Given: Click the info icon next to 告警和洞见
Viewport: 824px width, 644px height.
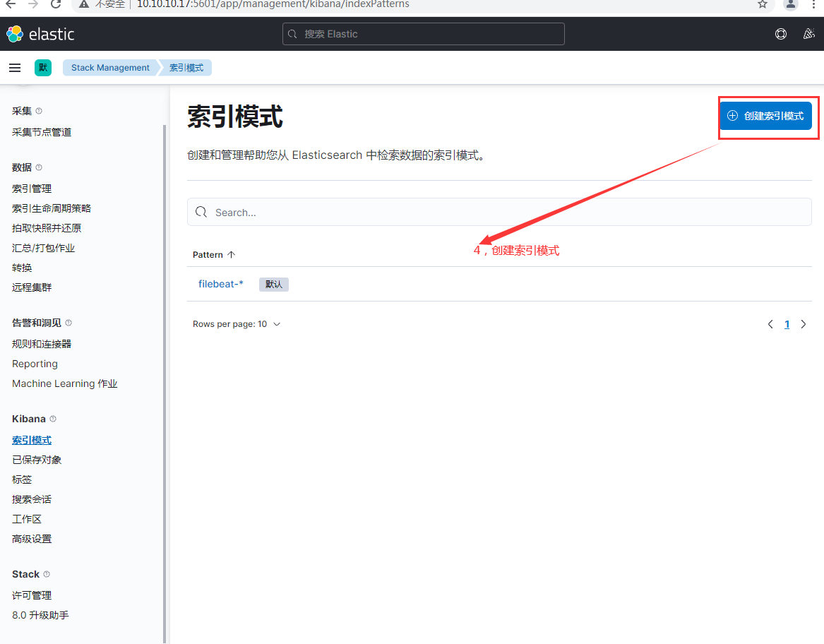Looking at the screenshot, I should 68,323.
